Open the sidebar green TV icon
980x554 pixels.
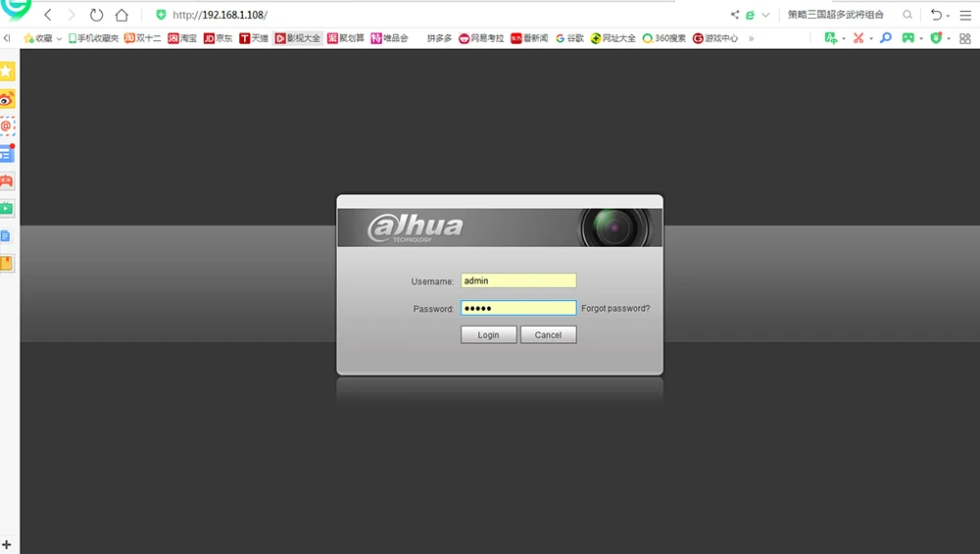(7, 208)
